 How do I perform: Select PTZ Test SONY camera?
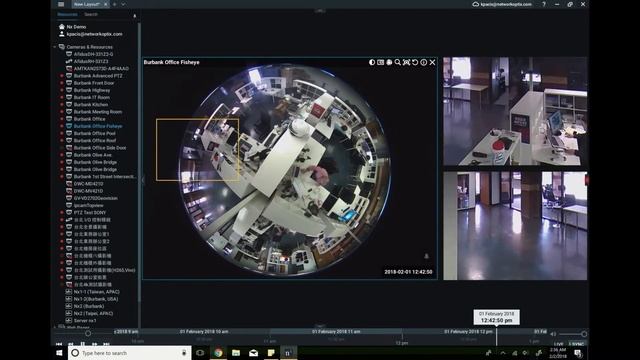90,213
